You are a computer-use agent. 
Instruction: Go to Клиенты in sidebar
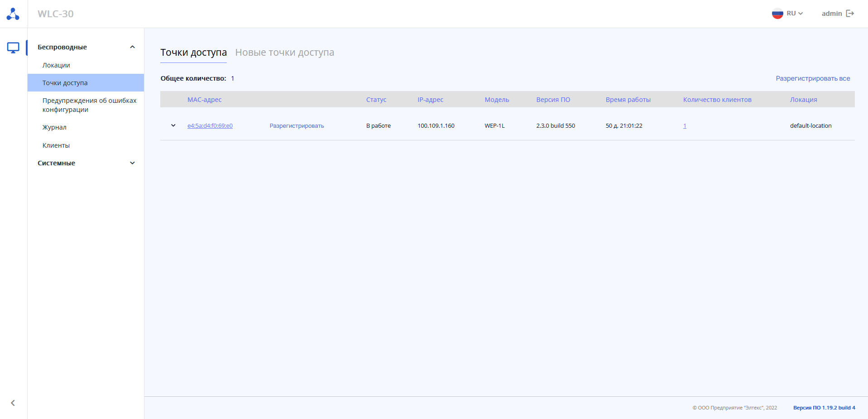pyautogui.click(x=56, y=145)
